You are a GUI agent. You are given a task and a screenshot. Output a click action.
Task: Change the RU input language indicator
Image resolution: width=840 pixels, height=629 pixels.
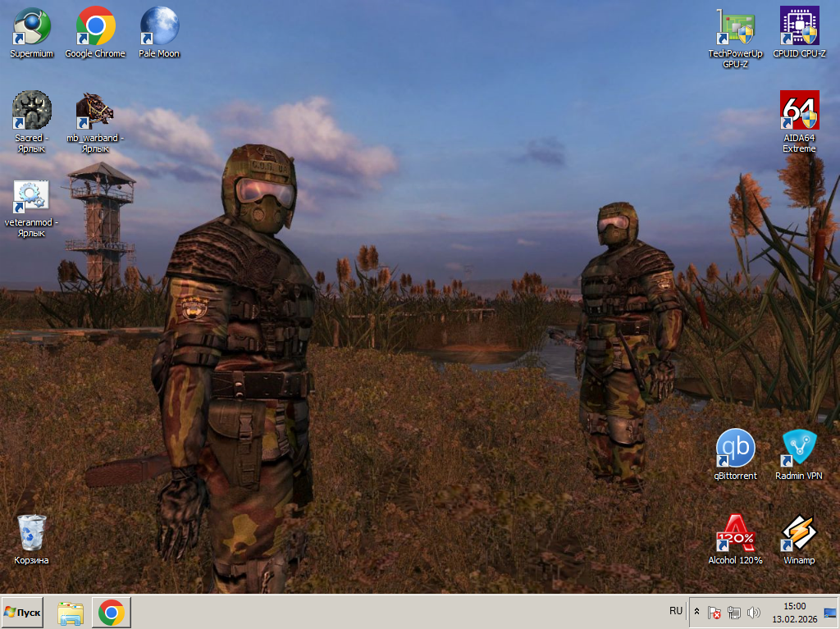click(x=676, y=611)
